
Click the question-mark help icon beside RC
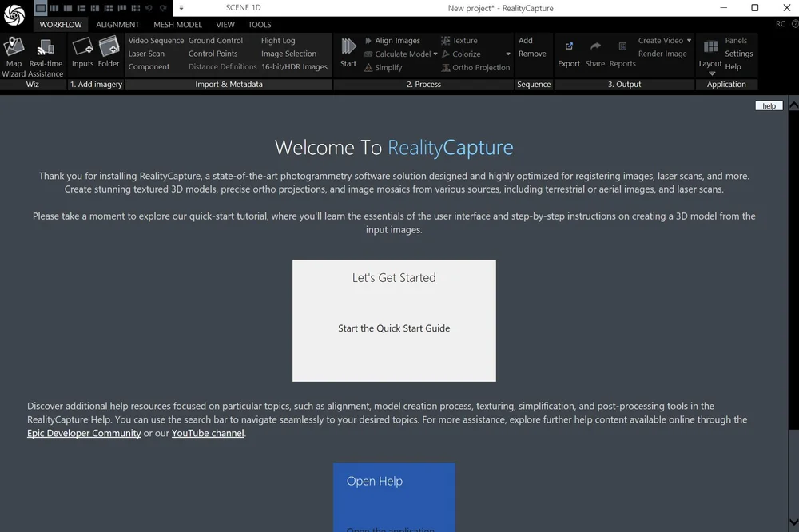point(795,24)
